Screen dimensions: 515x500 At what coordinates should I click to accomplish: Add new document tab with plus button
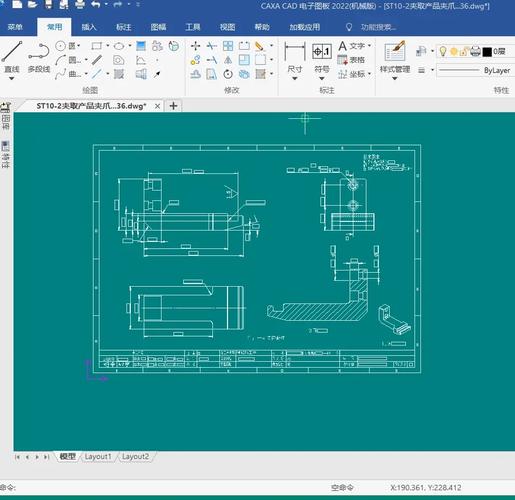click(x=173, y=106)
